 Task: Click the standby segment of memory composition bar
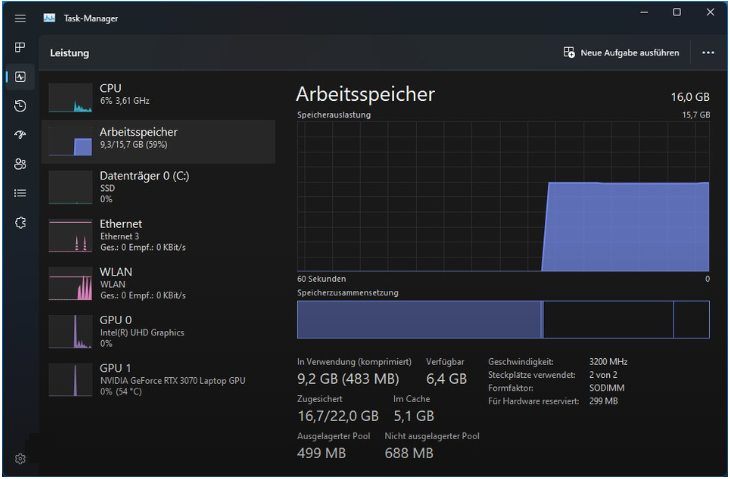(608, 319)
